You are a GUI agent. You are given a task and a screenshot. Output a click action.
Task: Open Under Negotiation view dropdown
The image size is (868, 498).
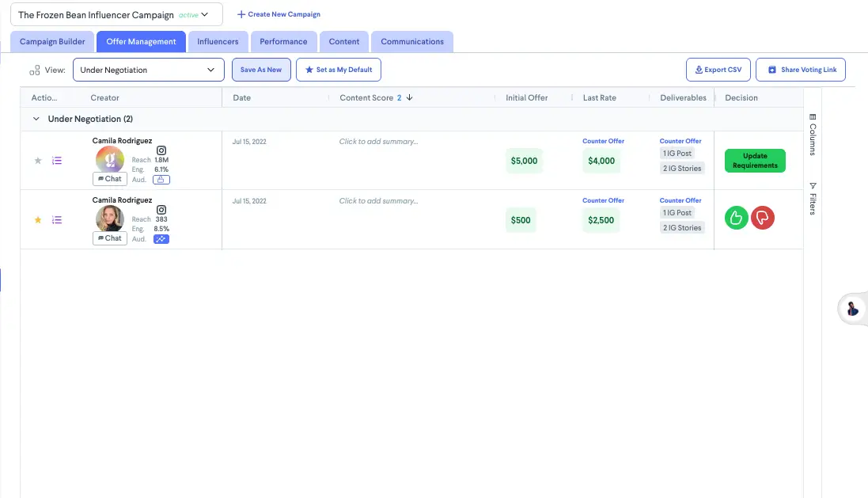[x=148, y=70]
